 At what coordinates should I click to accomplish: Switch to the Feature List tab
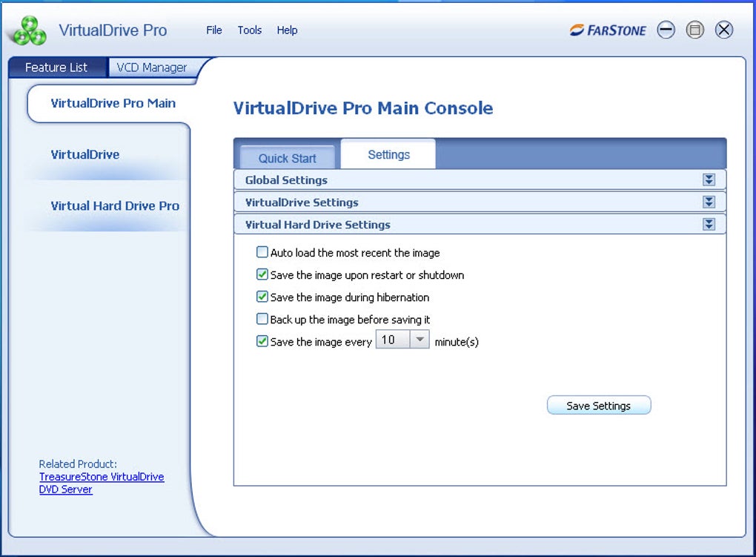pos(56,67)
